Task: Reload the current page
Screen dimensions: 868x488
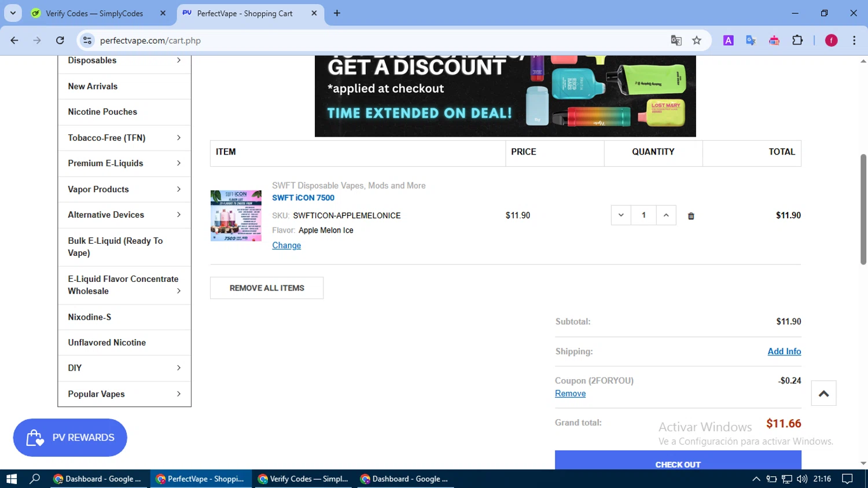Action: pos(60,41)
